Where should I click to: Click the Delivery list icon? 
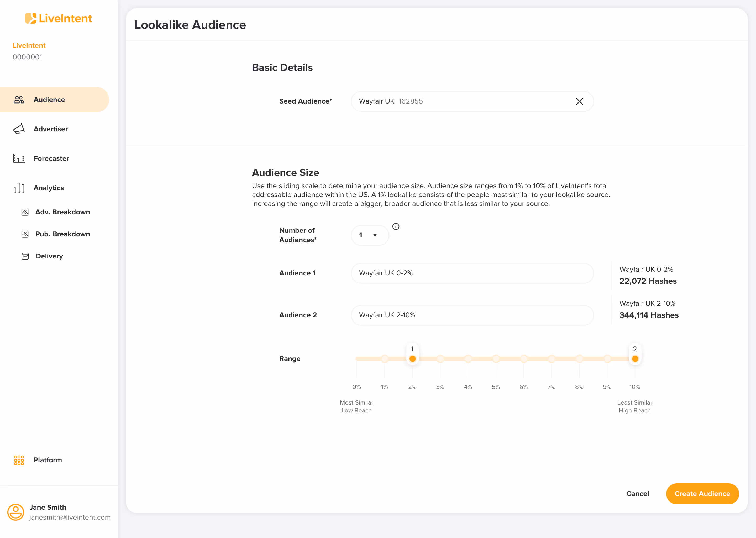[25, 256]
